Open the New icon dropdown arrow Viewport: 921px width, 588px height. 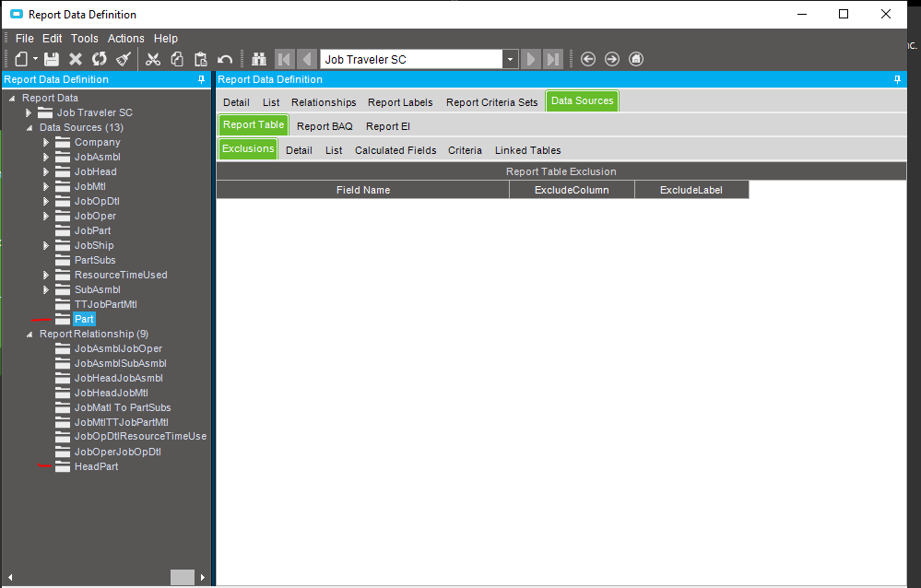35,59
